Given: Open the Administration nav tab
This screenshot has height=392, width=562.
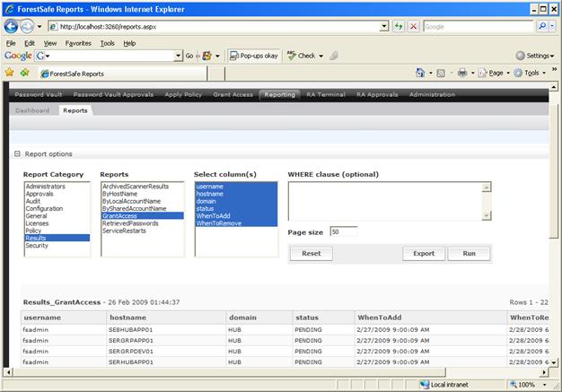Looking at the screenshot, I should pyautogui.click(x=432, y=94).
